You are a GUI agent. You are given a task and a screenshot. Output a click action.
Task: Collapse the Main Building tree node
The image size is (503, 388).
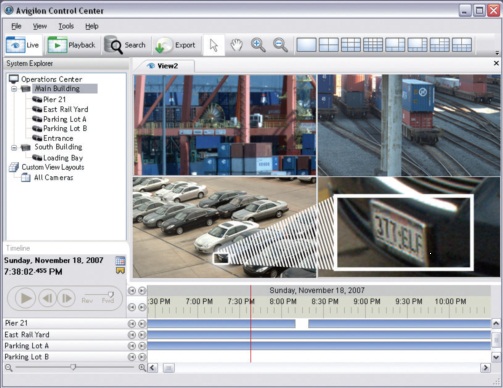click(x=14, y=89)
